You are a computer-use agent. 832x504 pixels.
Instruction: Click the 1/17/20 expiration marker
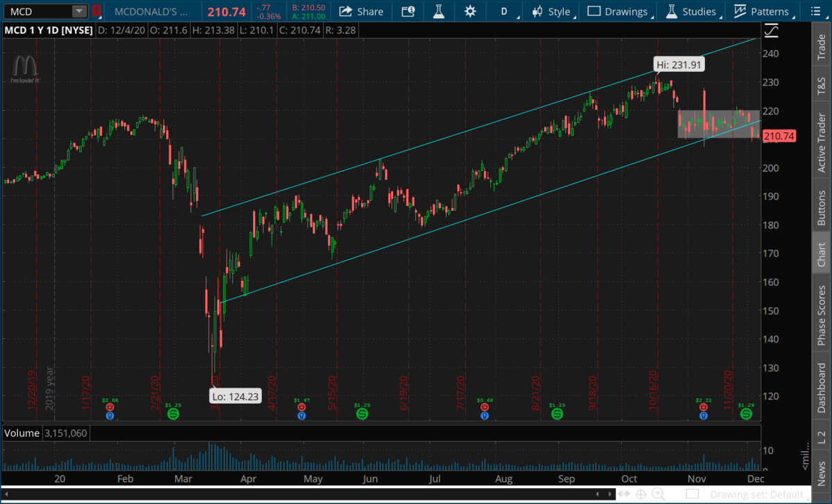click(x=87, y=394)
